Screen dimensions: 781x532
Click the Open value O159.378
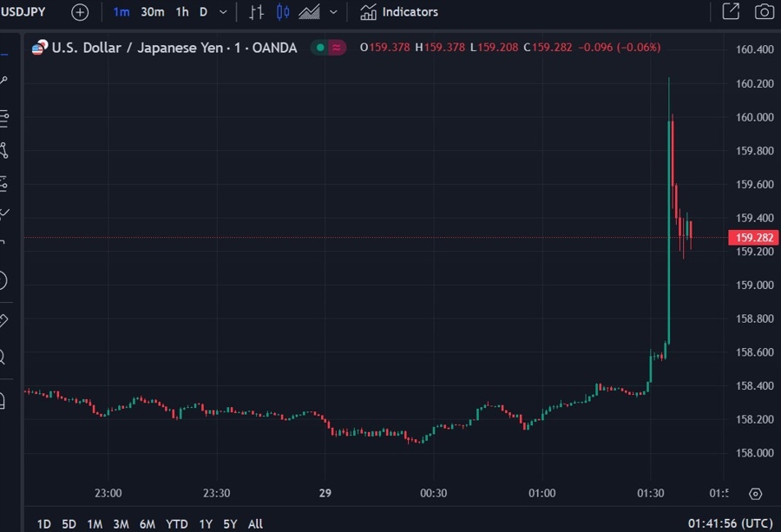tap(385, 48)
